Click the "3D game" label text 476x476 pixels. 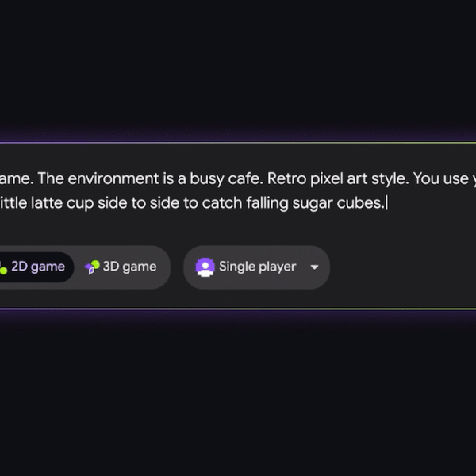coord(129,267)
